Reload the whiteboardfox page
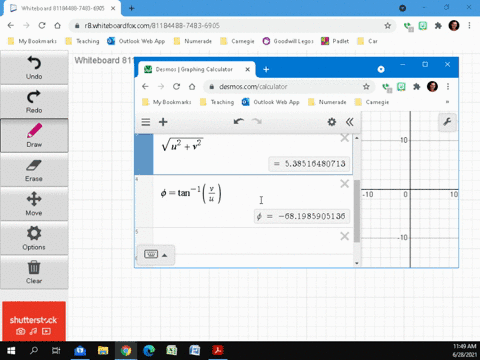480x360 pixels. coord(42,25)
